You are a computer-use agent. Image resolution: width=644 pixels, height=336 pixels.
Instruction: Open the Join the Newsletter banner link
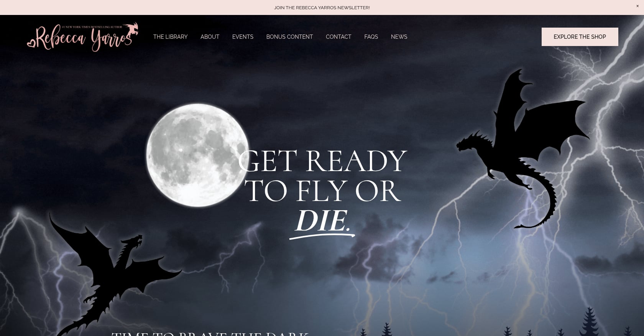pos(322,8)
